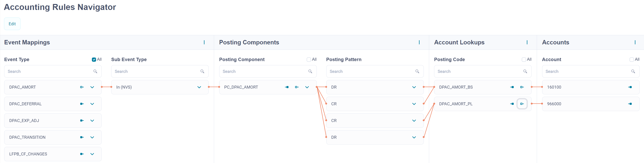Image resolution: width=644 pixels, height=163 pixels.
Task: Click the highlighted right connector icon on DPAC_AMORT_PL
Action: click(x=522, y=104)
